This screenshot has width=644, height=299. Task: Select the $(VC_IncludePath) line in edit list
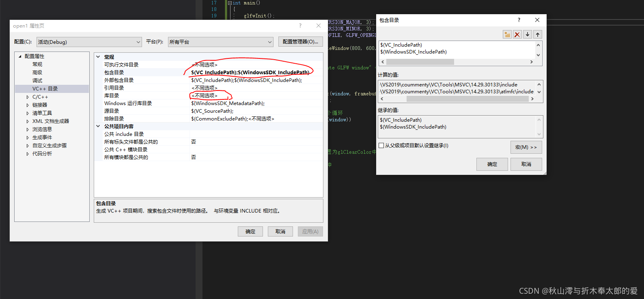tap(401, 45)
